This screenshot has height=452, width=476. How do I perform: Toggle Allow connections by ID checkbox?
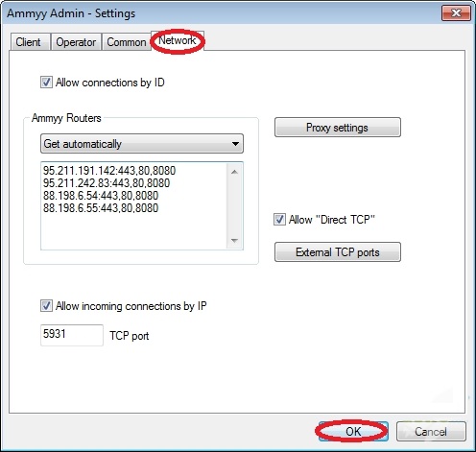pyautogui.click(x=46, y=83)
